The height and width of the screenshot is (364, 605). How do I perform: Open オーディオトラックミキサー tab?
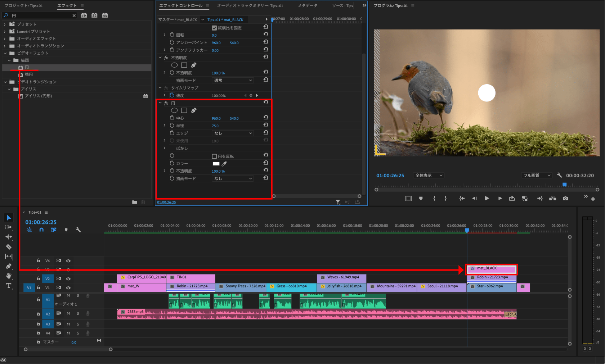(x=250, y=6)
